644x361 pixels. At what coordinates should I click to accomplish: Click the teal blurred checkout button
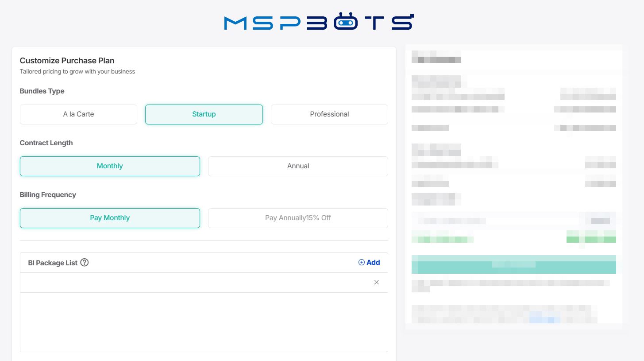pos(514,264)
